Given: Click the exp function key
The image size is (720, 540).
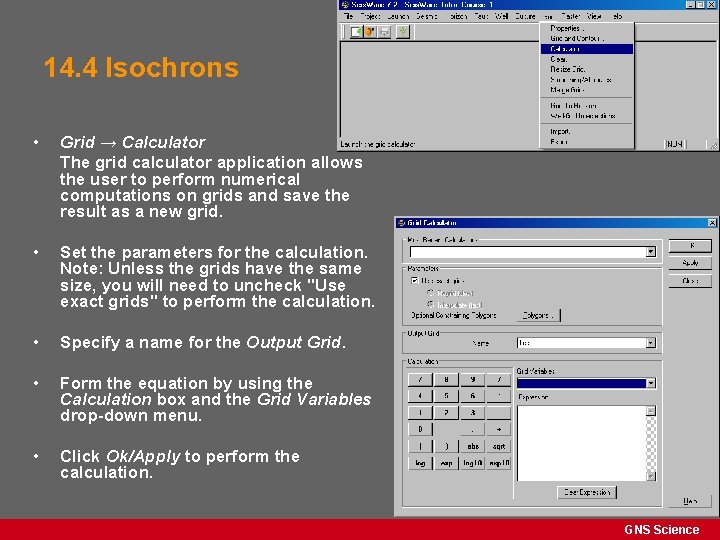Looking at the screenshot, I should [446, 463].
